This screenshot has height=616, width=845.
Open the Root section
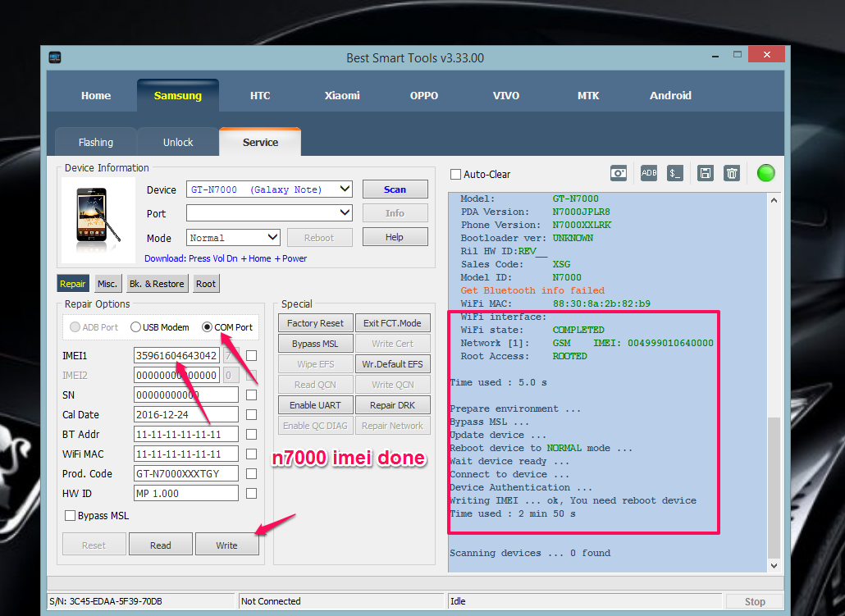[x=206, y=284]
